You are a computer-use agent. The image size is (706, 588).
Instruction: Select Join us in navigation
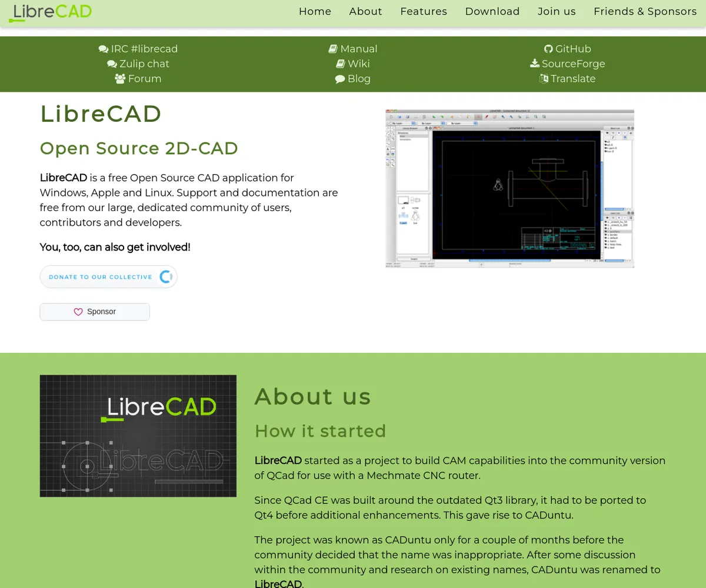pos(557,12)
